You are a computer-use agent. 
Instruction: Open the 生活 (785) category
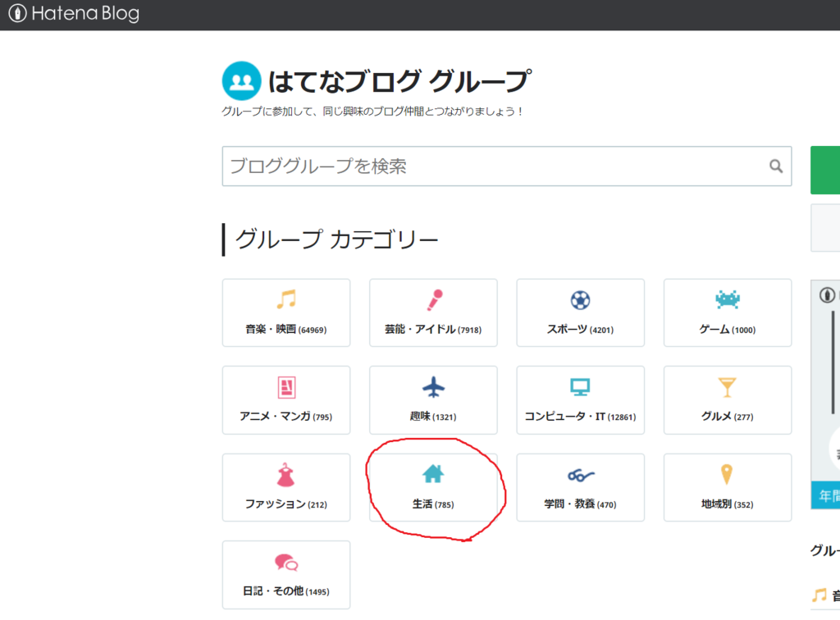(433, 487)
